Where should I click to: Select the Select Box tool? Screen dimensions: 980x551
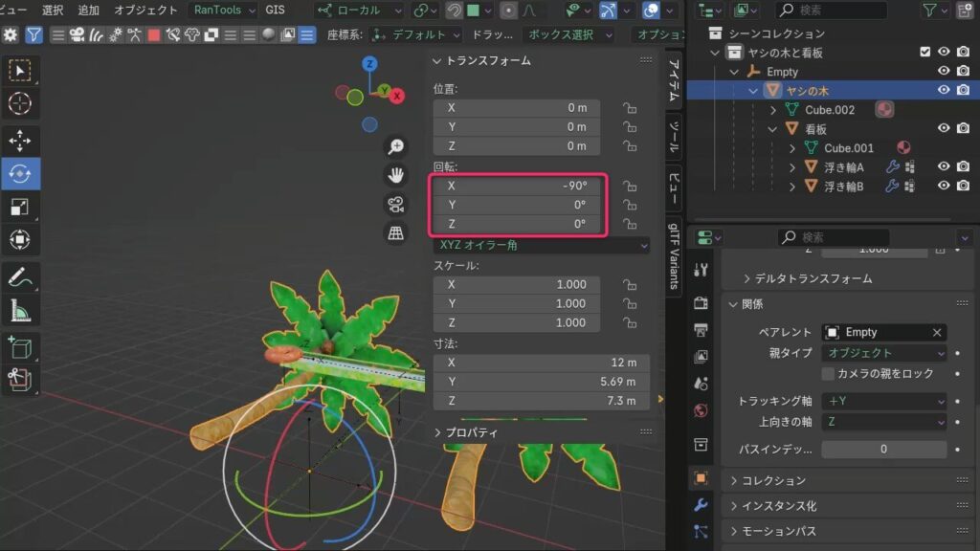pyautogui.click(x=20, y=71)
